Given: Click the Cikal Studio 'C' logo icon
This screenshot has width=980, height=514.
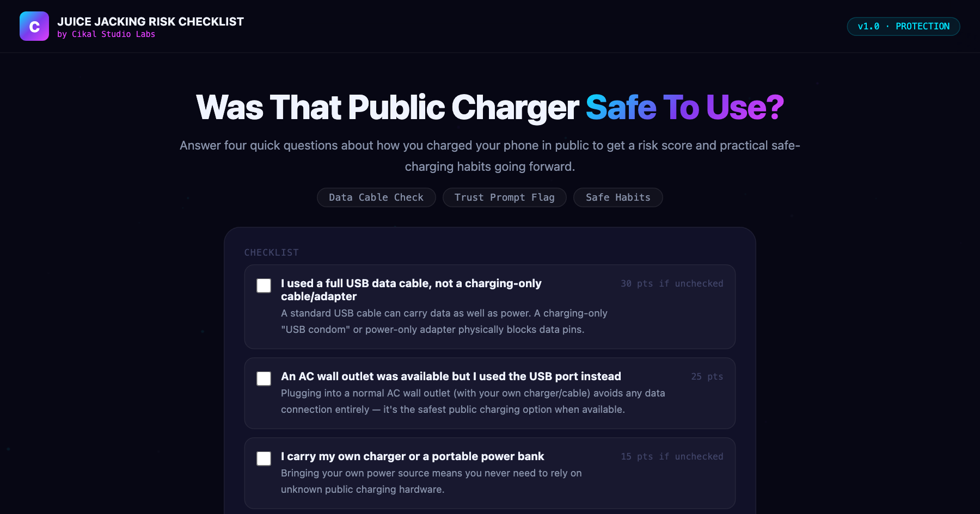Looking at the screenshot, I should [34, 26].
